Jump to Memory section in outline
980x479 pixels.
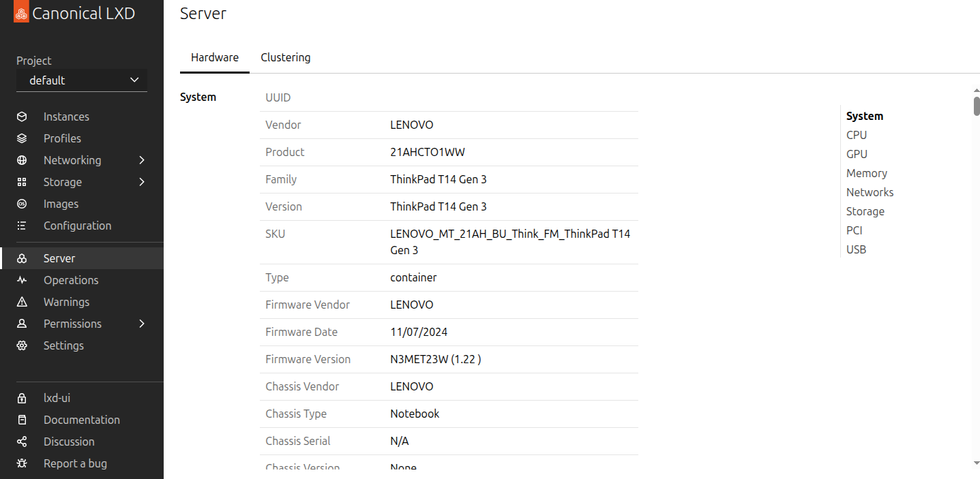(x=867, y=173)
